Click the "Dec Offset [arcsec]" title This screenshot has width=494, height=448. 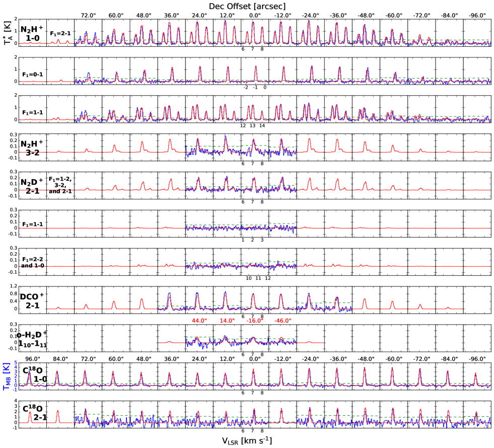[247, 6]
